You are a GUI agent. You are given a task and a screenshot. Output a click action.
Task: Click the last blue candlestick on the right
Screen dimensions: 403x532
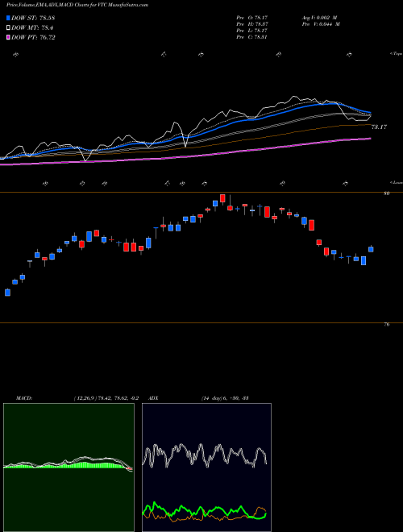click(x=371, y=249)
